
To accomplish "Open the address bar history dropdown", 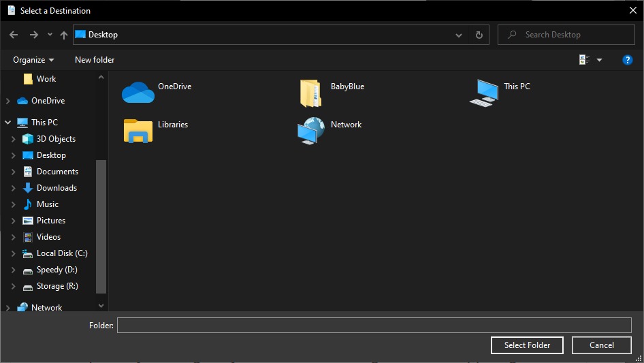I will 460,35.
